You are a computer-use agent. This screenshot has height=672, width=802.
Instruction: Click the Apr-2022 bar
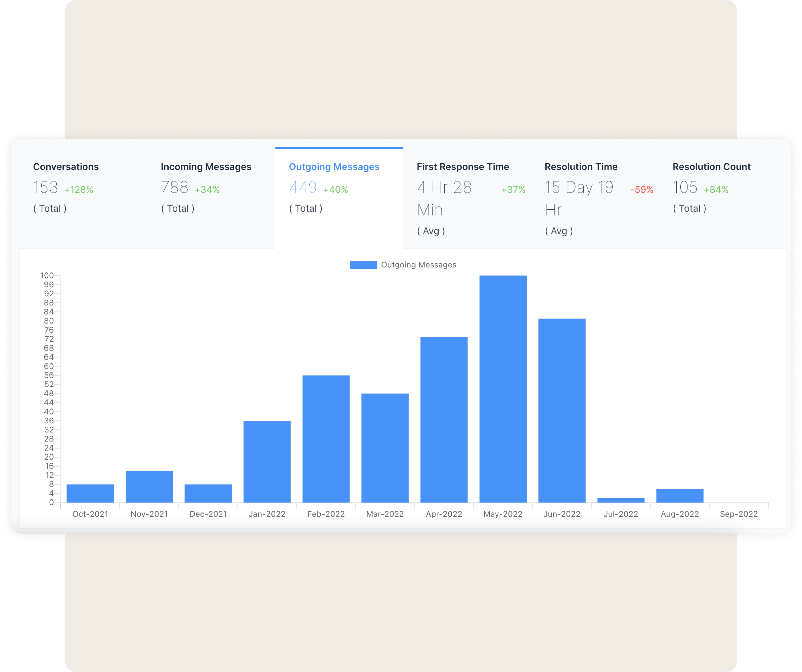coord(444,420)
